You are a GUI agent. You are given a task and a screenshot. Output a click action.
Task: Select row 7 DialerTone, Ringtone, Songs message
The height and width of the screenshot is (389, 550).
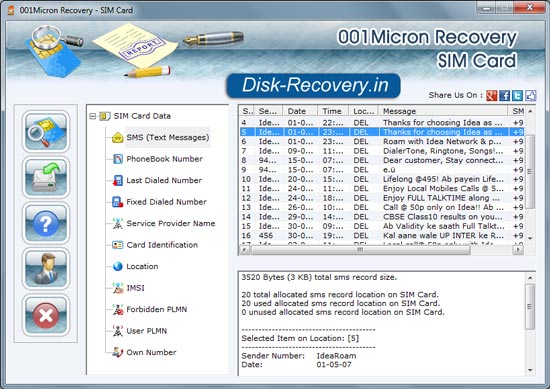(382, 151)
